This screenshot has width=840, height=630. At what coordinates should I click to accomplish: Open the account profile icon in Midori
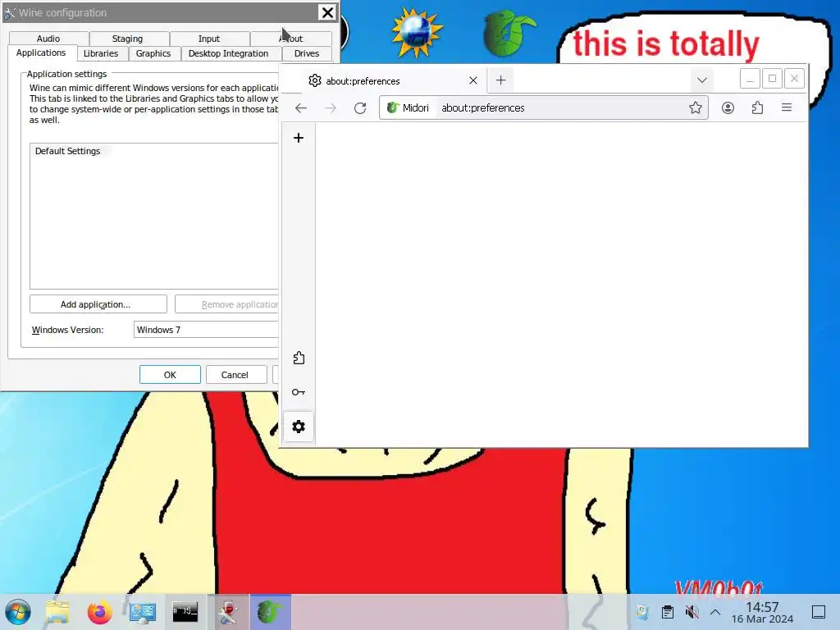(x=728, y=107)
